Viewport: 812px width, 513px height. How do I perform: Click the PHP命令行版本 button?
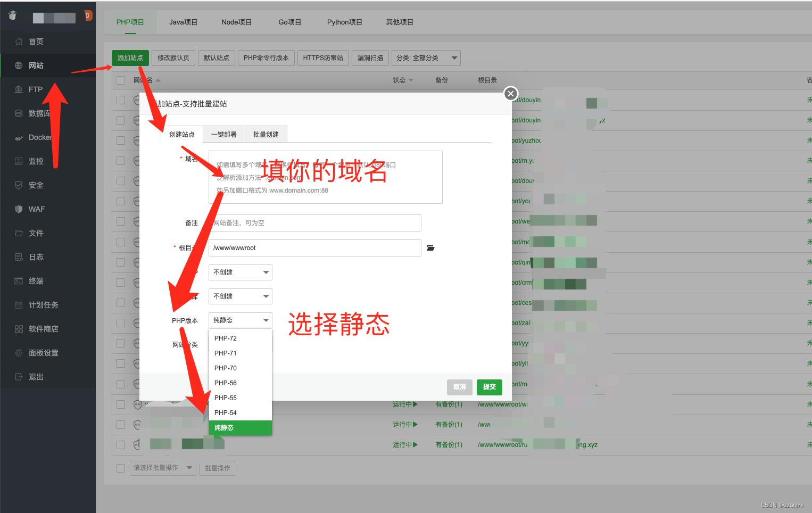[266, 58]
